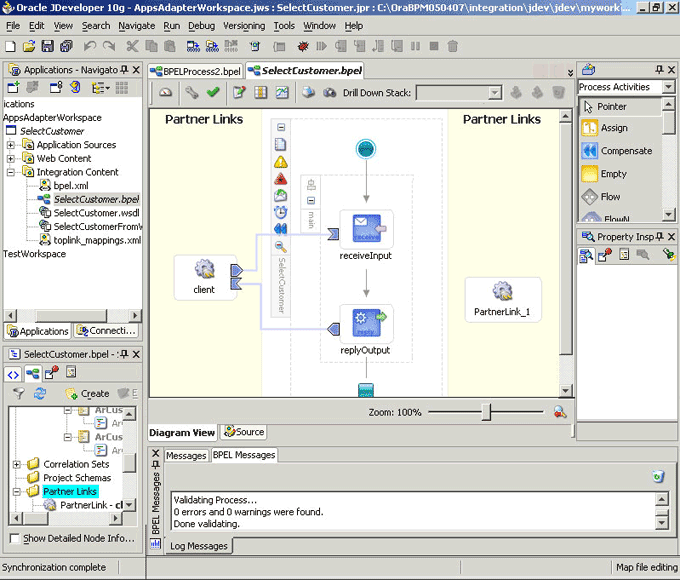Click the New file toolbar icon
The image size is (680, 580).
point(10,46)
